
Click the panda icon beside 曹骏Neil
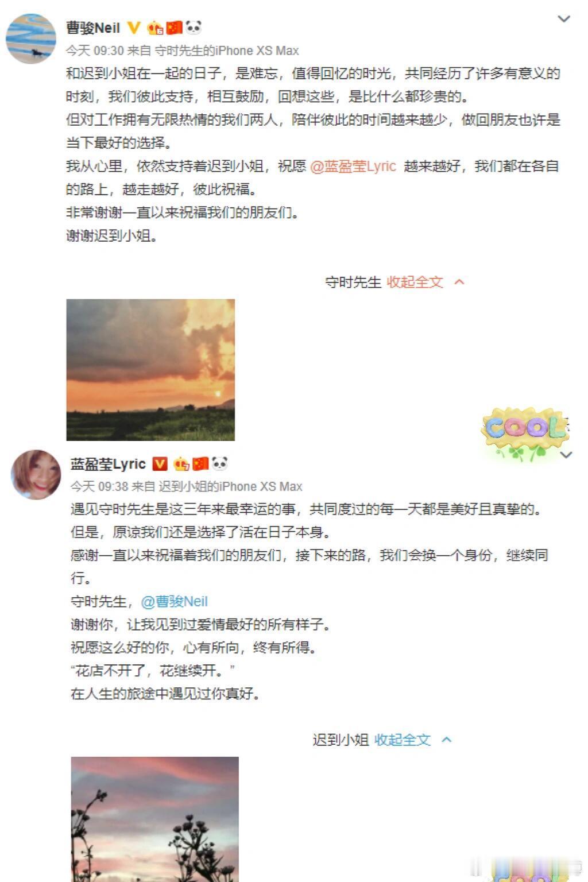click(194, 27)
